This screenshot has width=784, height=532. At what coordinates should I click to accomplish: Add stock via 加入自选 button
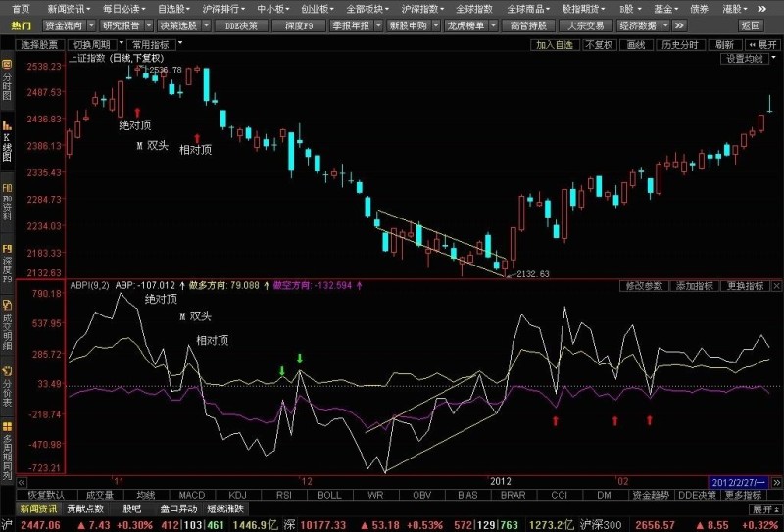555,45
